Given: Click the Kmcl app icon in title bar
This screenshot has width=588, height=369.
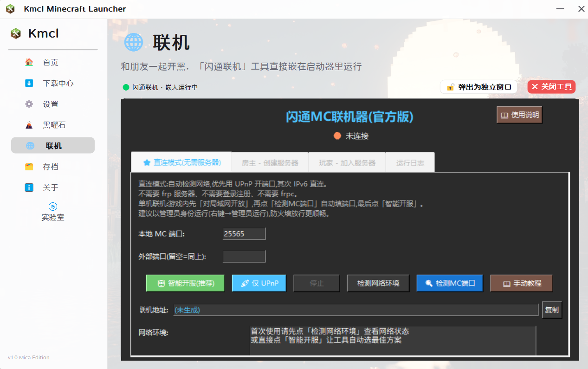Looking at the screenshot, I should click(10, 9).
